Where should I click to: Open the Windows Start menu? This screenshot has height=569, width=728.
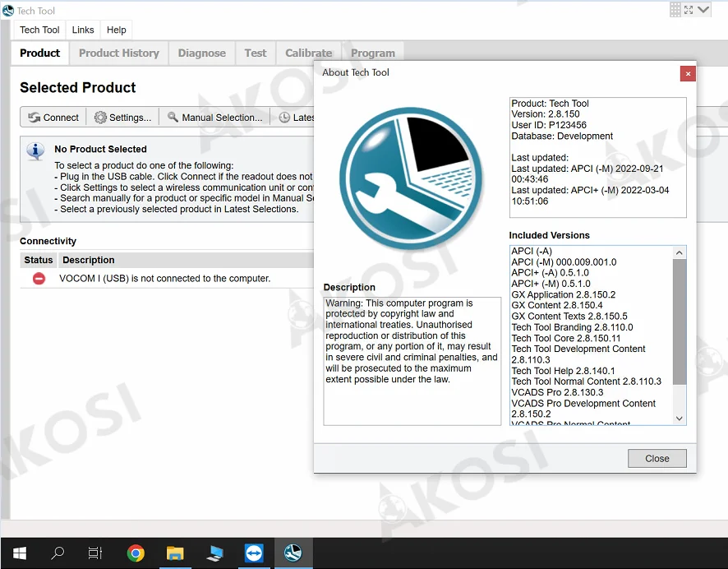(x=20, y=553)
